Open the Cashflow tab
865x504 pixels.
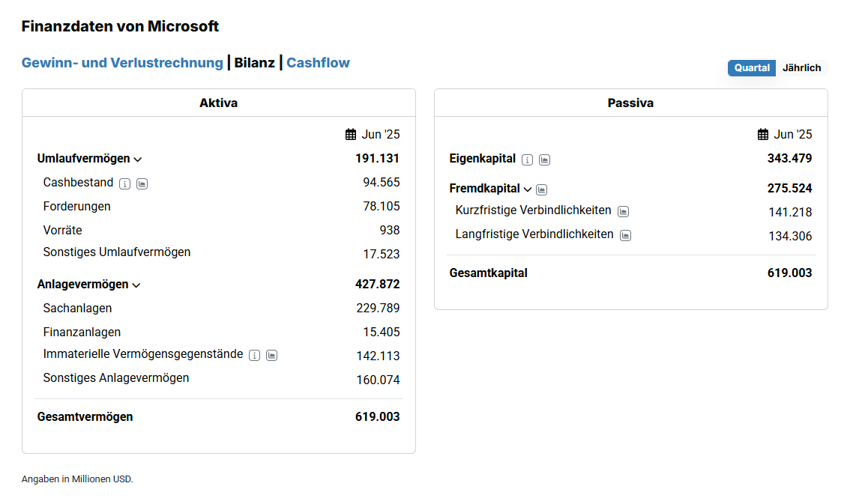click(318, 63)
